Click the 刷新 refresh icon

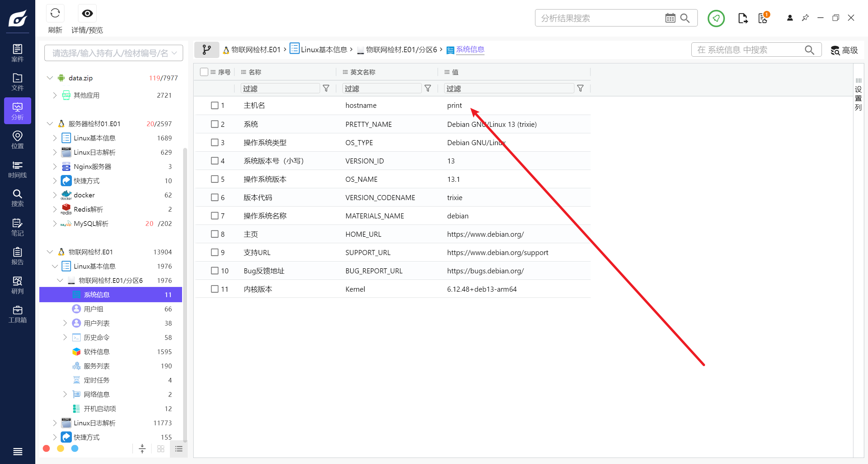(55, 14)
